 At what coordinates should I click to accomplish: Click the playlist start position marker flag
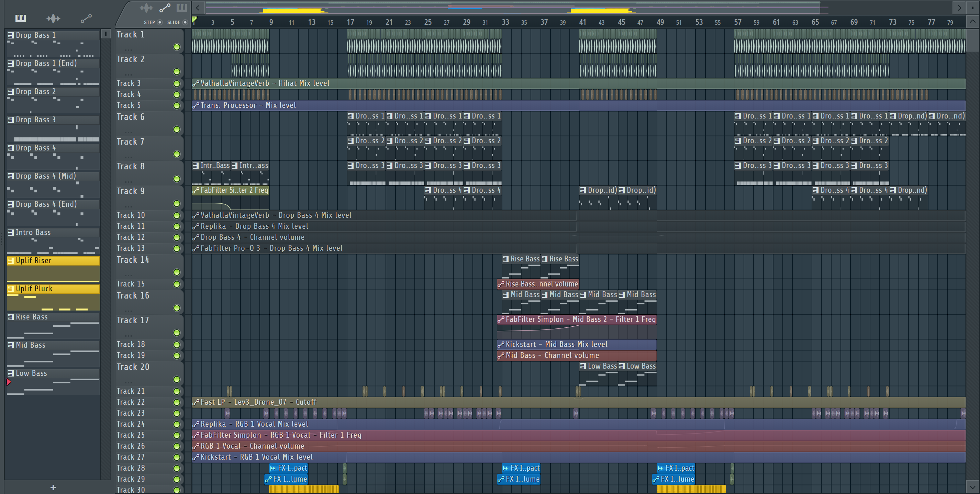(x=194, y=20)
